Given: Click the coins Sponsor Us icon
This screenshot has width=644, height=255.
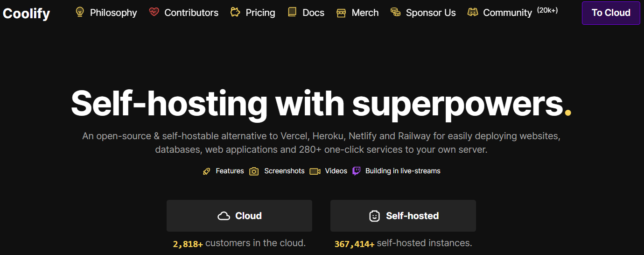Looking at the screenshot, I should (x=396, y=12).
